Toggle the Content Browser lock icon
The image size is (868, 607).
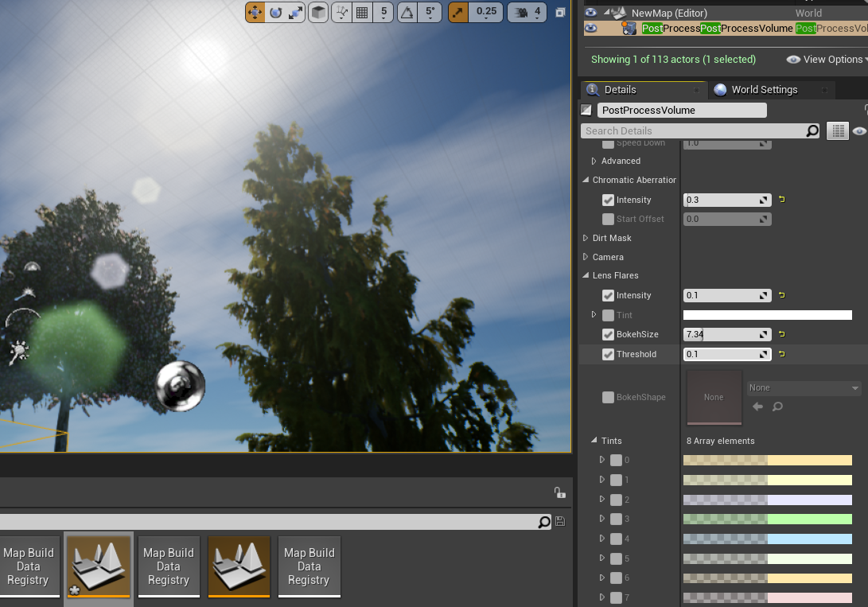click(x=559, y=492)
